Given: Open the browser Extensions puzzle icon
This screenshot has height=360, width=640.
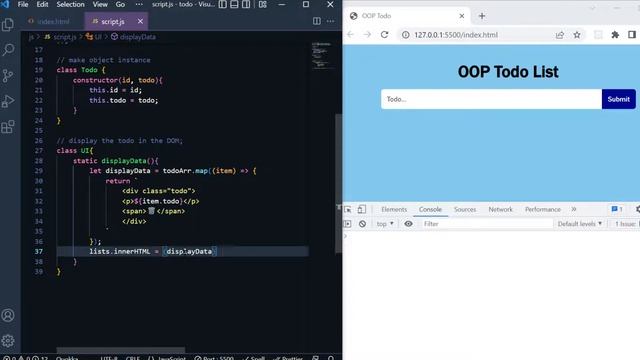Looking at the screenshot, I should pyautogui.click(x=615, y=35).
